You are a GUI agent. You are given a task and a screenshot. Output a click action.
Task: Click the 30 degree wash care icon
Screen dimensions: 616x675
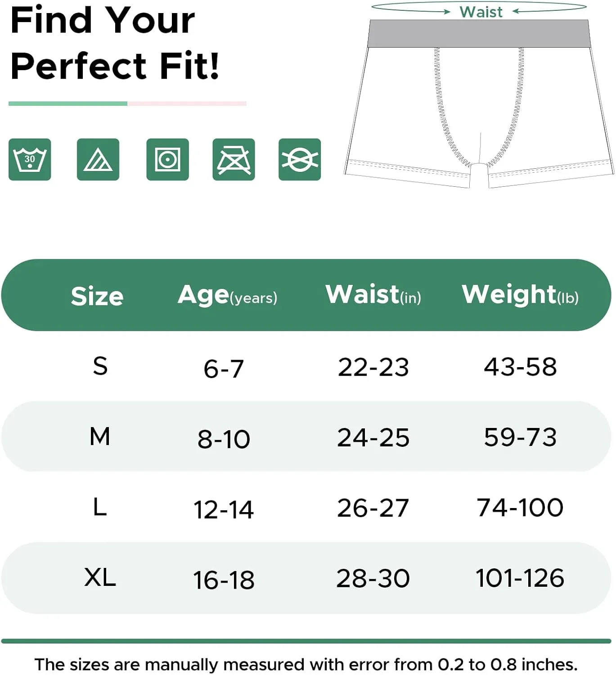pyautogui.click(x=30, y=159)
